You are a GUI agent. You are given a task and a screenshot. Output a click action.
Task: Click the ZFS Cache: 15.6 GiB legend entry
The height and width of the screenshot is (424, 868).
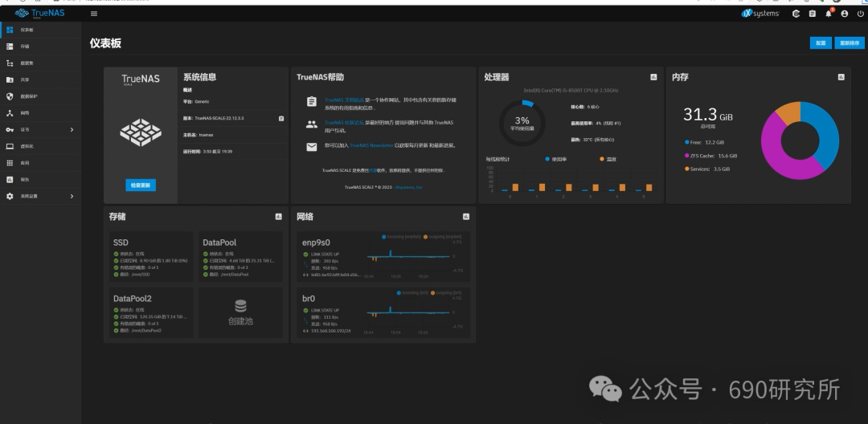tap(710, 156)
